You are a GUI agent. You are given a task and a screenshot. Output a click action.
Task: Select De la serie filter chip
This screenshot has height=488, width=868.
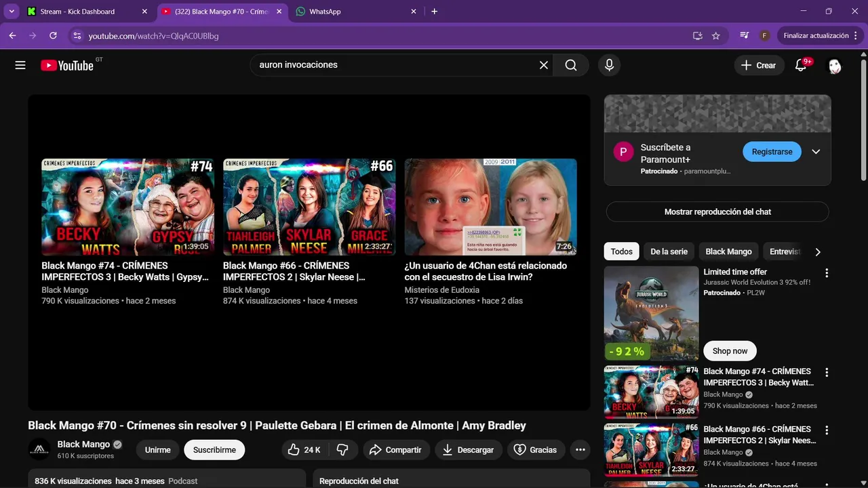pyautogui.click(x=669, y=251)
